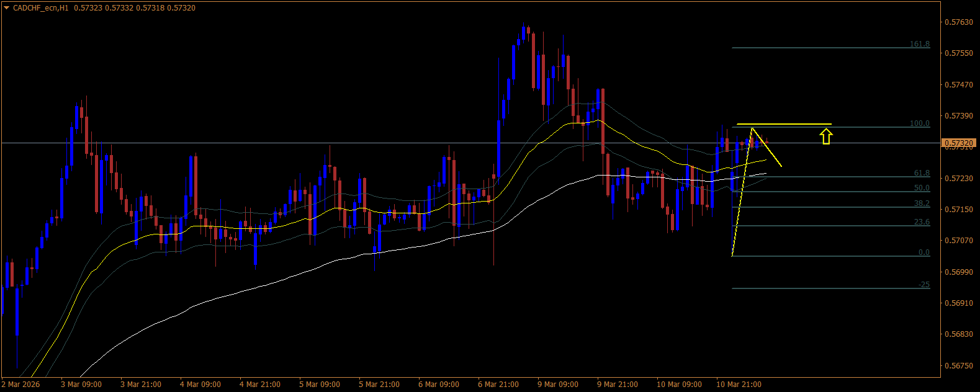Select the 0.0 Fibonacci level label
Viewport: 980px width, 392px height.
click(x=924, y=252)
